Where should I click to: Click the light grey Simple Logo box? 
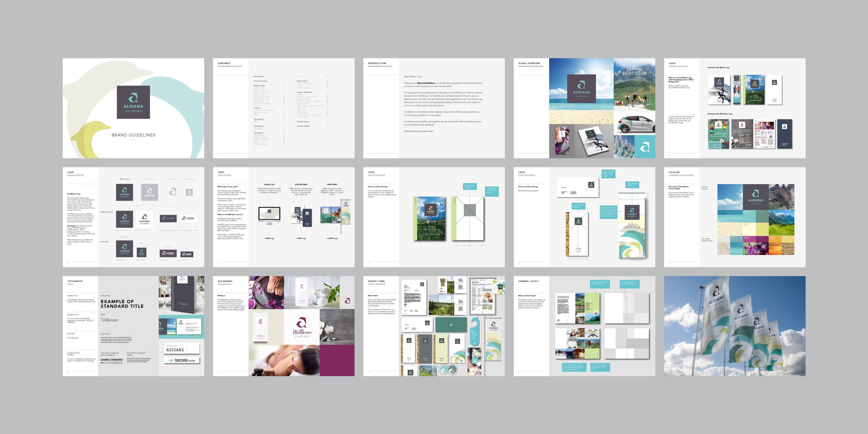click(x=149, y=192)
